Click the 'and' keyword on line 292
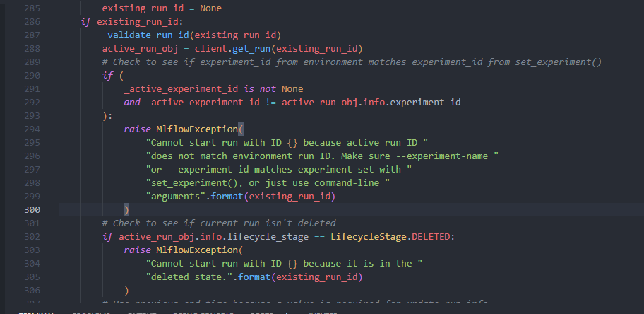 (132, 102)
